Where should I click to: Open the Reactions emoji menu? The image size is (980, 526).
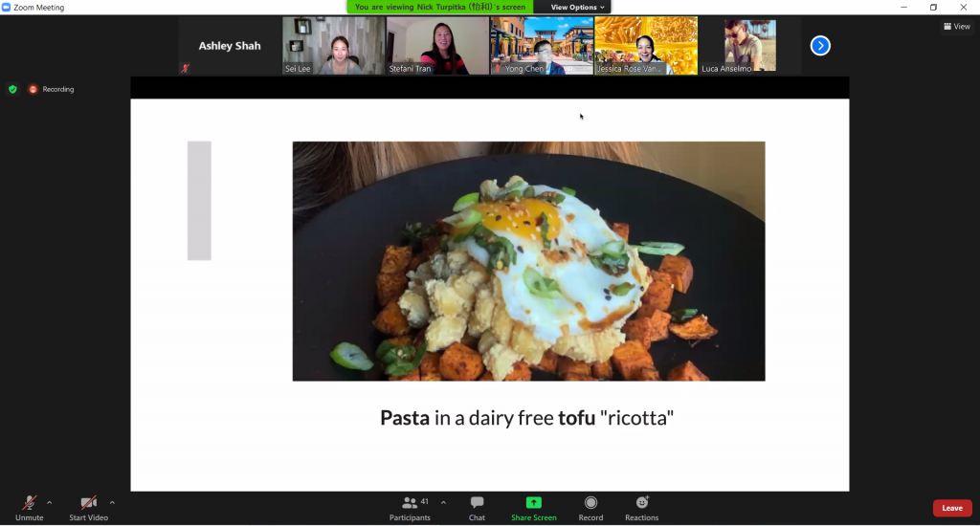coord(641,503)
